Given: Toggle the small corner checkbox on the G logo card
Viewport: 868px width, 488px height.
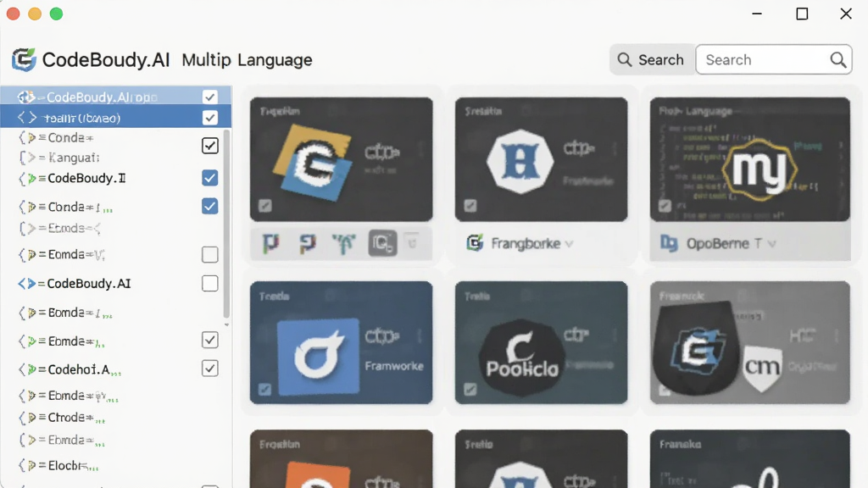Looking at the screenshot, I should pyautogui.click(x=265, y=206).
